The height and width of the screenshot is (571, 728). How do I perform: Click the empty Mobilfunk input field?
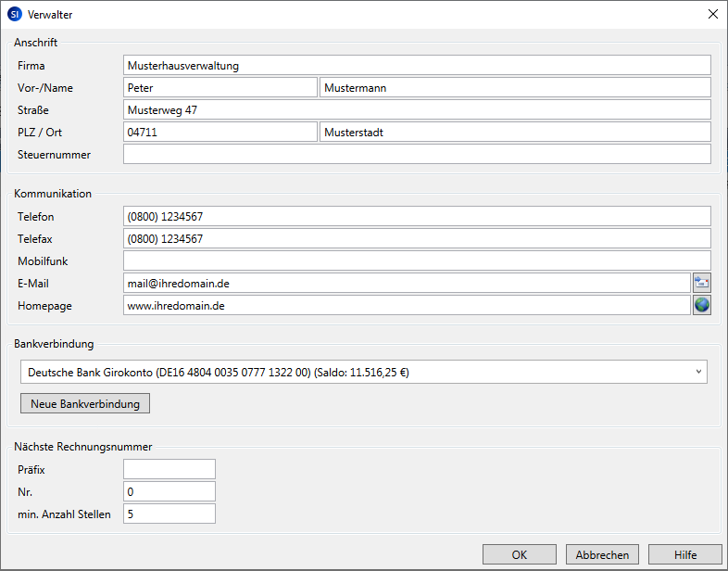[x=417, y=261]
